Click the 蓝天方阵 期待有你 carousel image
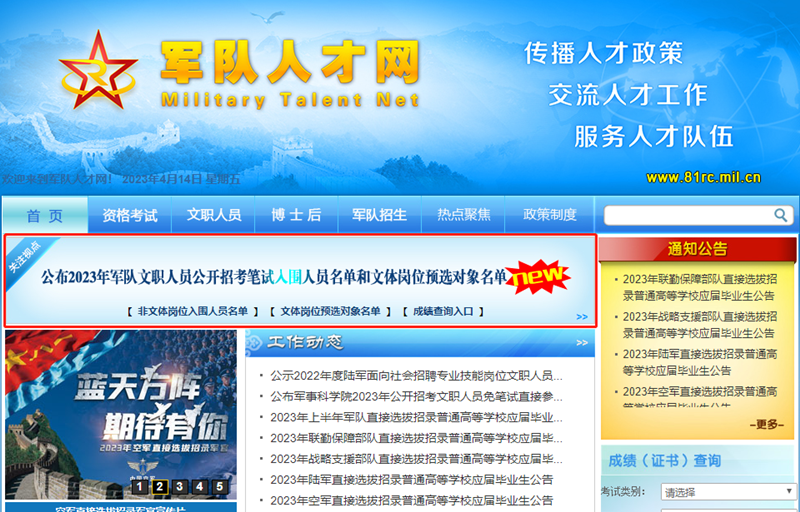 121,414
